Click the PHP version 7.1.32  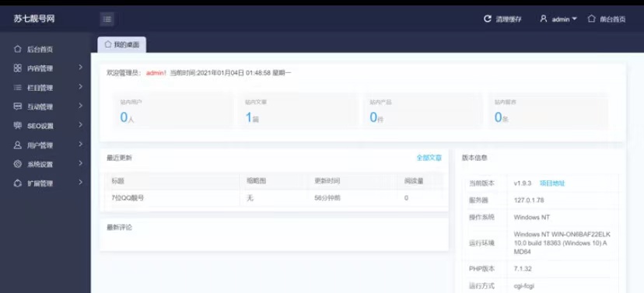pyautogui.click(x=523, y=269)
